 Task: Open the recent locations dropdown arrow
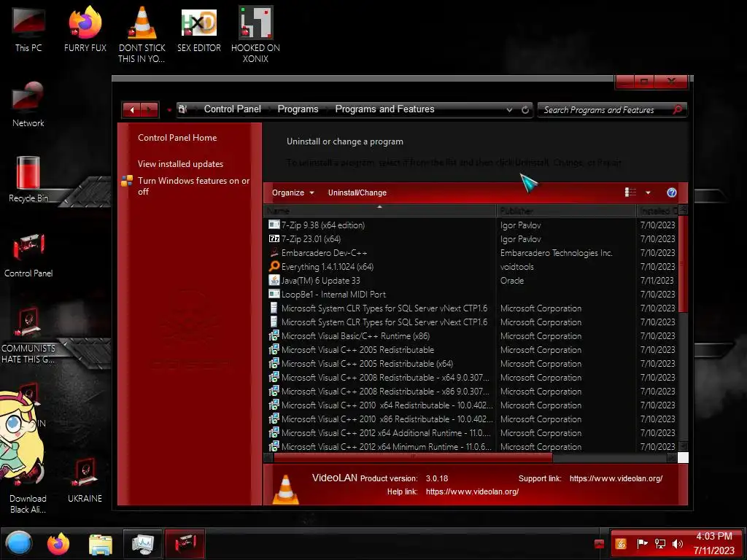169,111
